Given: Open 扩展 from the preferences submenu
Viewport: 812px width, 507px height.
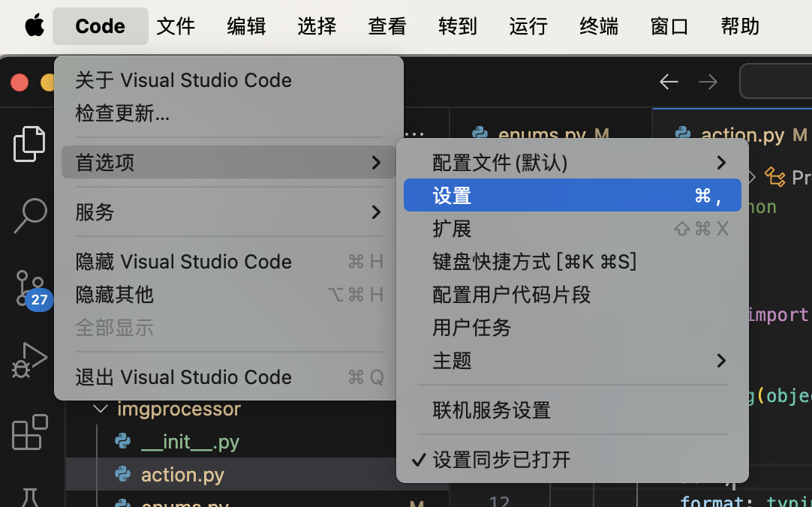Looking at the screenshot, I should [x=573, y=228].
